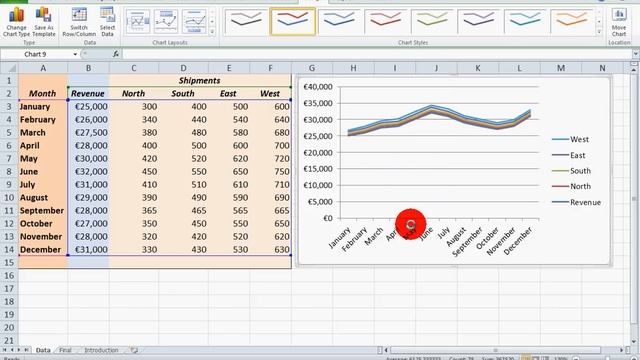The width and height of the screenshot is (640, 360).
Task: Select the West legend entry in chart
Action: [x=570, y=140]
